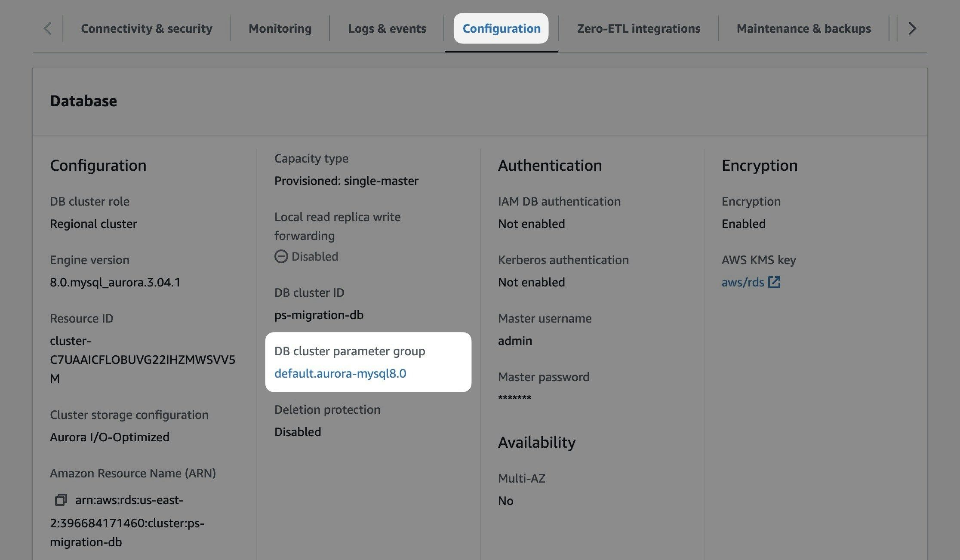Select the engine version 8.0.mysql_aurora.3.04.1

point(115,282)
